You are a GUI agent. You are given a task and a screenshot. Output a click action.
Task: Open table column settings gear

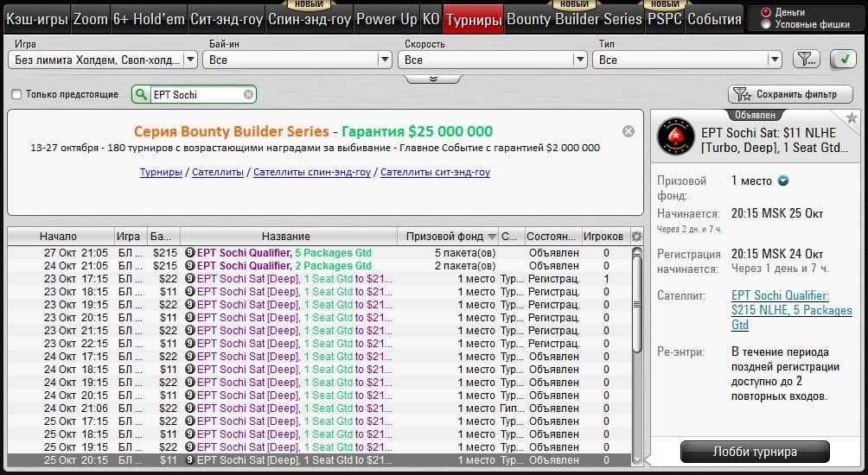[x=636, y=237]
